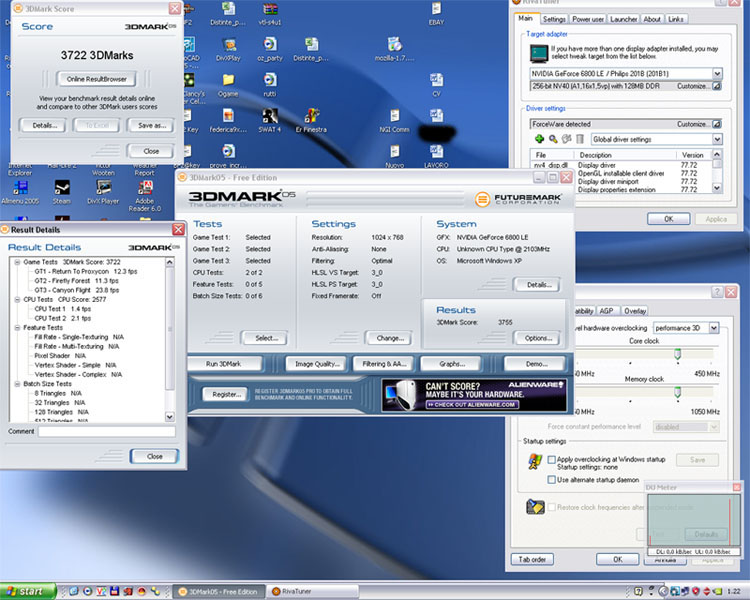
Task: Open the Steam desktop shortcut
Action: point(62,192)
